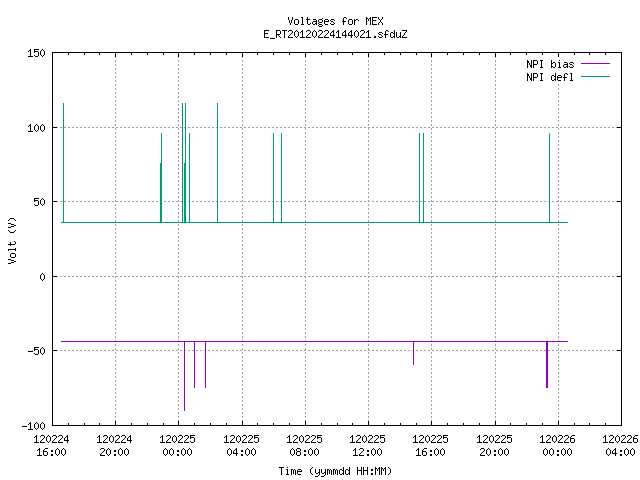
Task: Click the x-axis label 120225 12:00
Action: point(367,446)
